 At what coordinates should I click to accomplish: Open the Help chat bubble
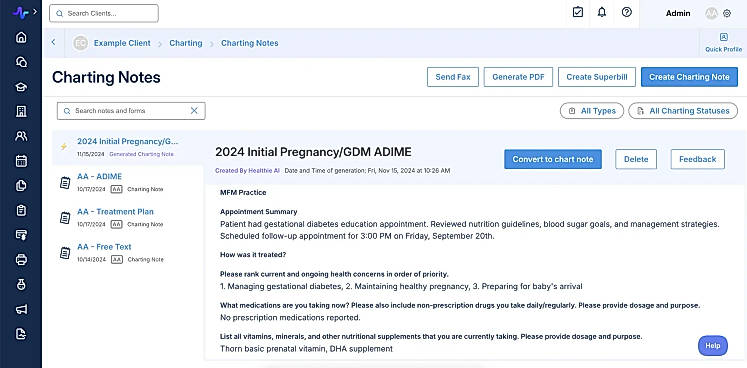pyautogui.click(x=713, y=346)
